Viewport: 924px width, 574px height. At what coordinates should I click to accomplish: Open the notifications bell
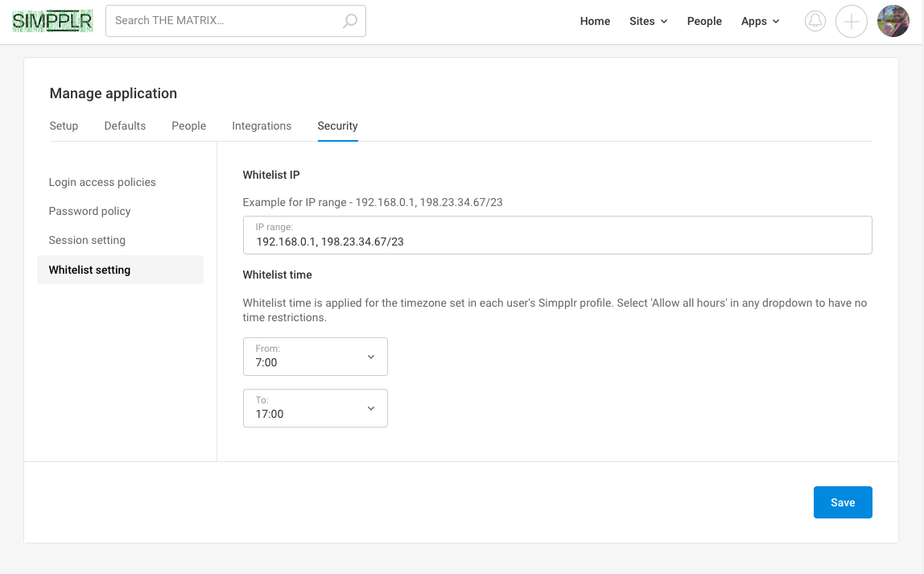[x=815, y=21]
